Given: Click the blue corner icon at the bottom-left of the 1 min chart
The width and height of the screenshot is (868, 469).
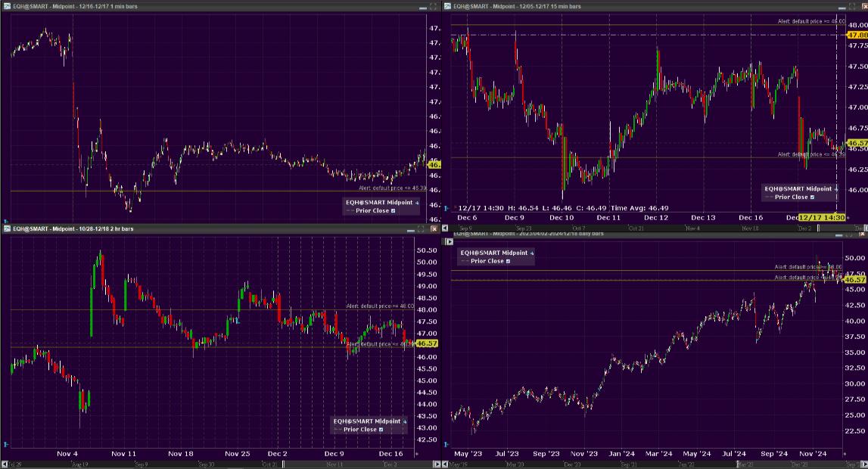Looking at the screenshot, I should click(6, 221).
